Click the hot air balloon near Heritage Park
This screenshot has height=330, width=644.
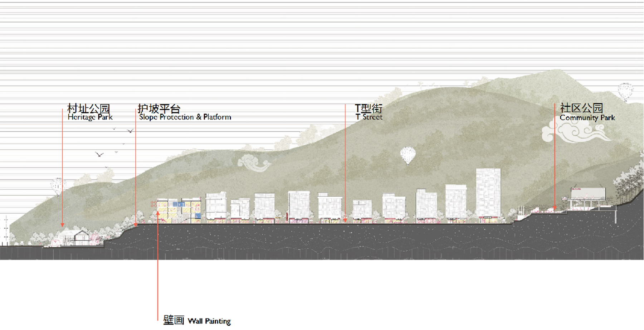[x=58, y=187]
